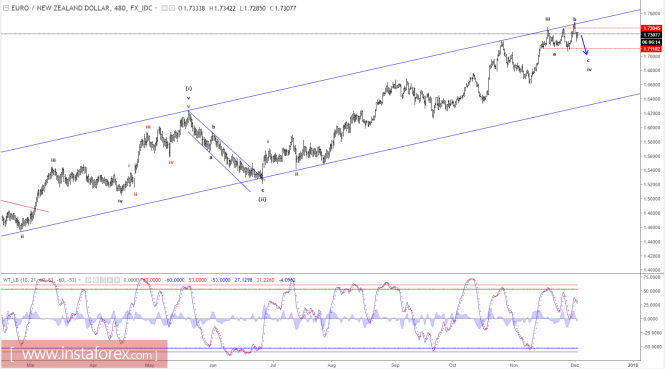Open WT_LB indicator source code icon
This screenshot has width=665, height=369.
pyautogui.click(x=103, y=280)
